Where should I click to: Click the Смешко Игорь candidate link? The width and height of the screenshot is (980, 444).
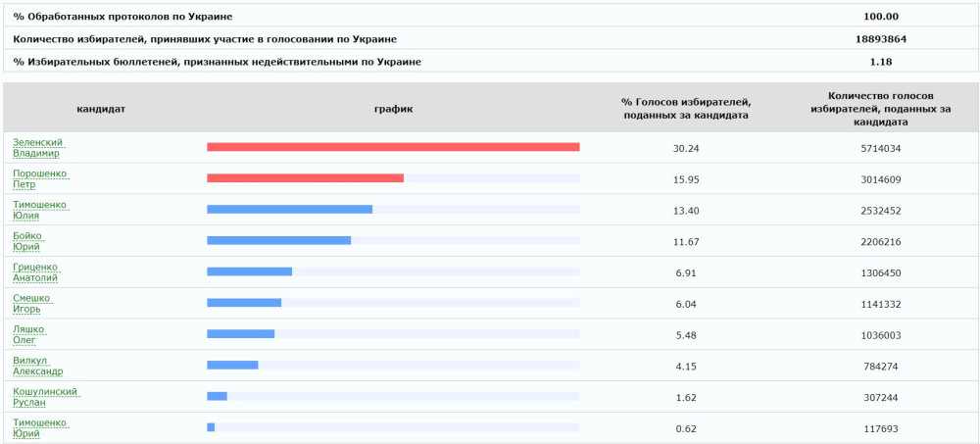pyautogui.click(x=31, y=303)
